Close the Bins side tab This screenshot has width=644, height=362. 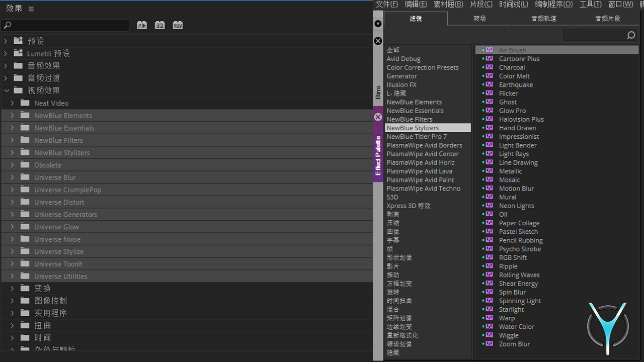click(x=378, y=41)
